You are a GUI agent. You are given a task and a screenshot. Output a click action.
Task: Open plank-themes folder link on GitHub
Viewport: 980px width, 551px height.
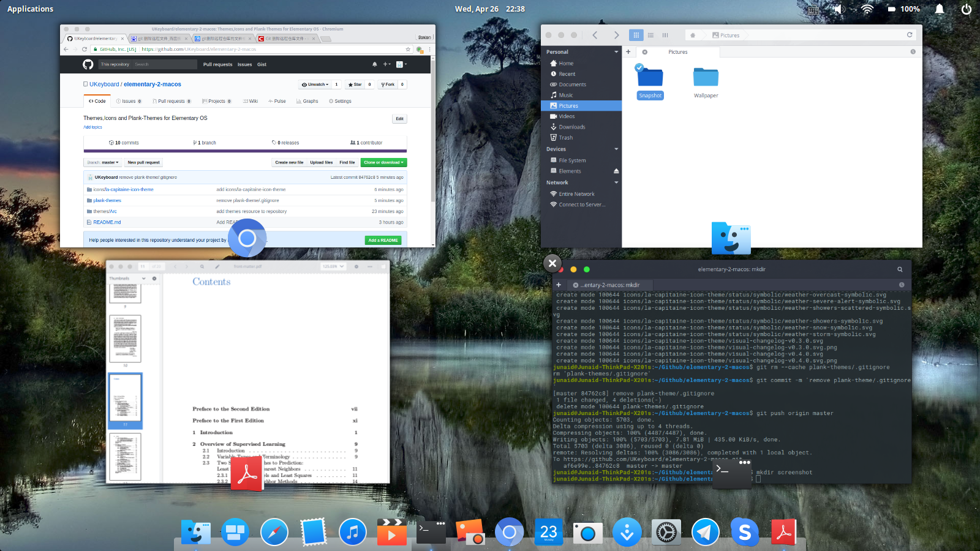pyautogui.click(x=107, y=200)
